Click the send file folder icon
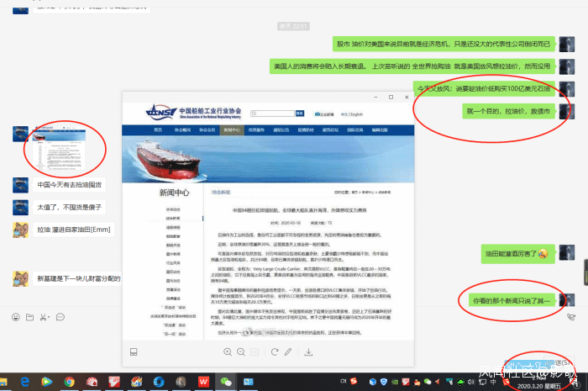The image size is (588, 391). point(29,318)
